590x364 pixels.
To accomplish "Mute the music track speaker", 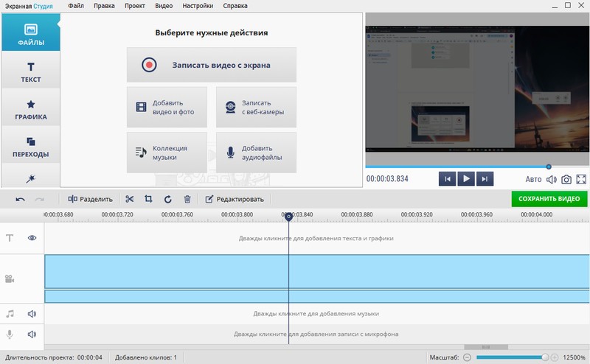I will tap(32, 314).
